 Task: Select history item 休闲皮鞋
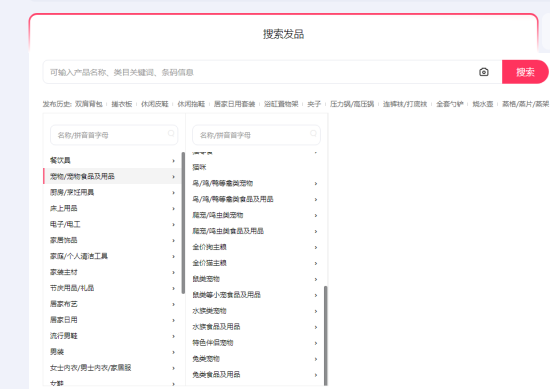tap(155, 104)
